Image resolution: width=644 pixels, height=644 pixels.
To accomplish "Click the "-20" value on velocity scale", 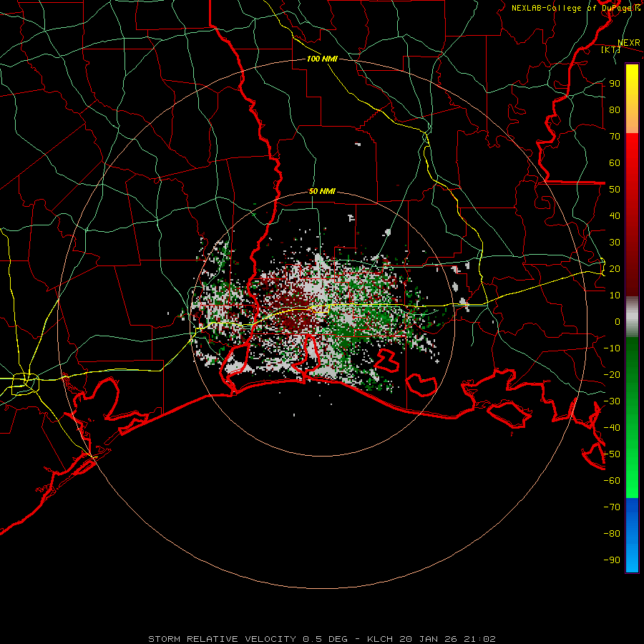I will coord(612,374).
